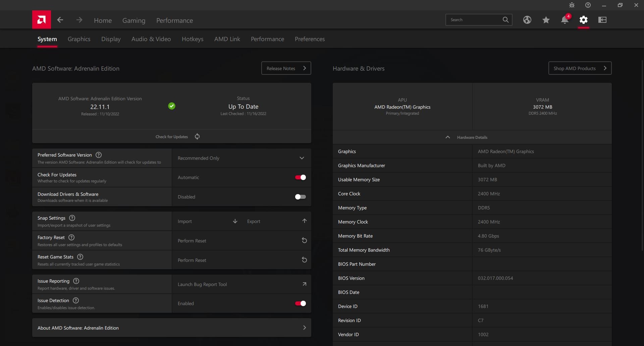Open settings gear icon
This screenshot has height=346, width=644.
[x=584, y=20]
